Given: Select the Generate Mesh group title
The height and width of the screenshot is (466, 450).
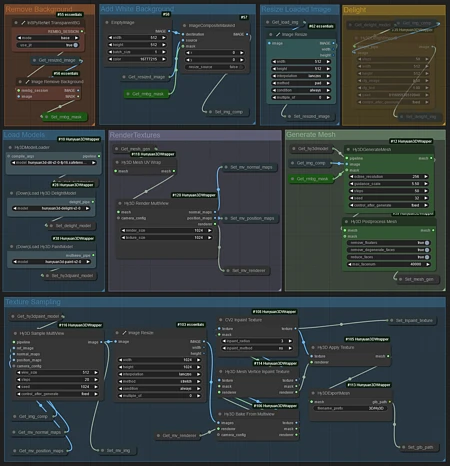Looking at the screenshot, I should pyautogui.click(x=311, y=134).
